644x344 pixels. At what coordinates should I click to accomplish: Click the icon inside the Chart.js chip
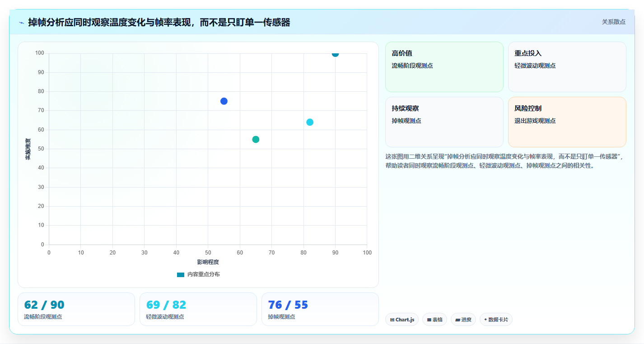tap(392, 320)
